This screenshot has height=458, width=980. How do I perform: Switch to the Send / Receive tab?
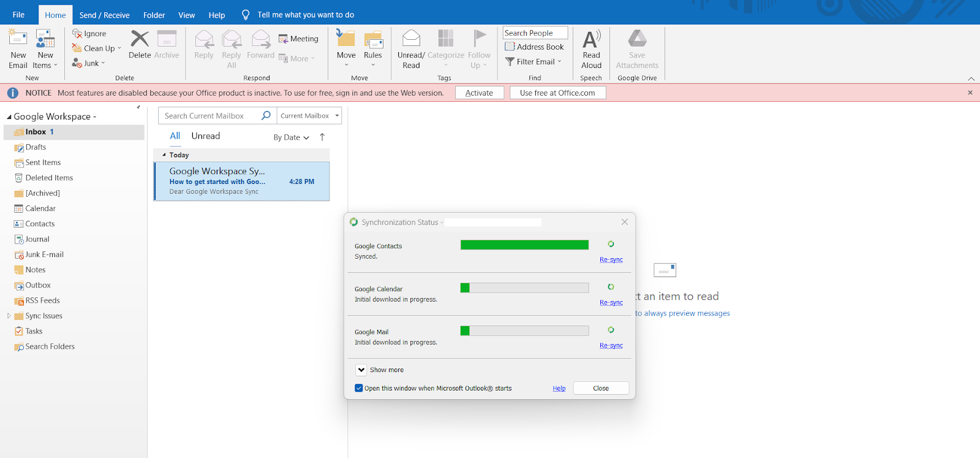(x=104, y=15)
